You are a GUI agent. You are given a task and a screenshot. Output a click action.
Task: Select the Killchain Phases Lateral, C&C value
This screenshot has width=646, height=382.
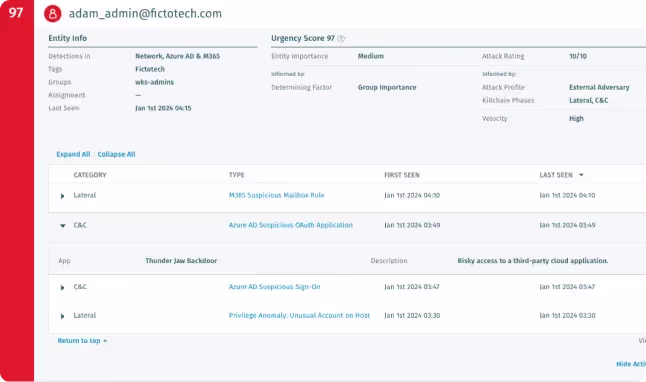coord(589,101)
